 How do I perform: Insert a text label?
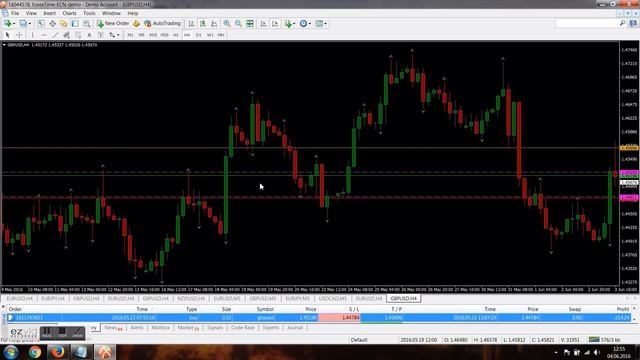100,35
